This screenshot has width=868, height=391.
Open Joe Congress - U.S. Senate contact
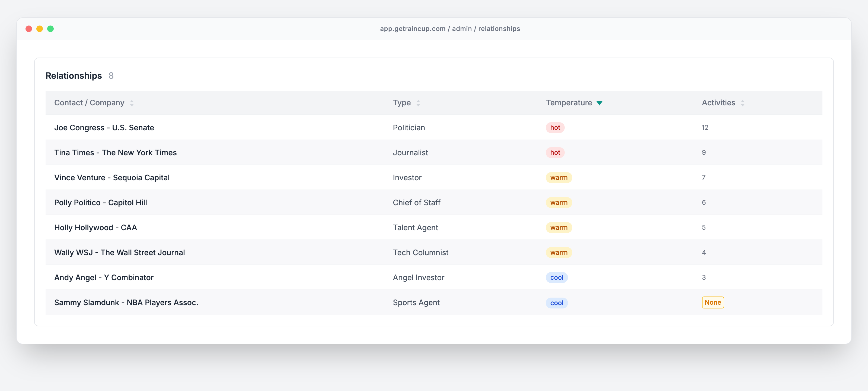(x=104, y=128)
